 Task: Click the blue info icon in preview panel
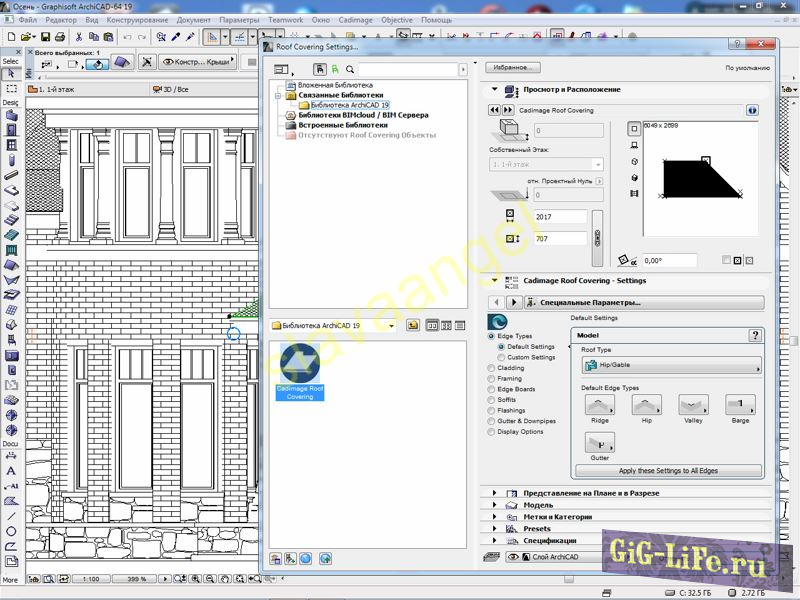752,110
